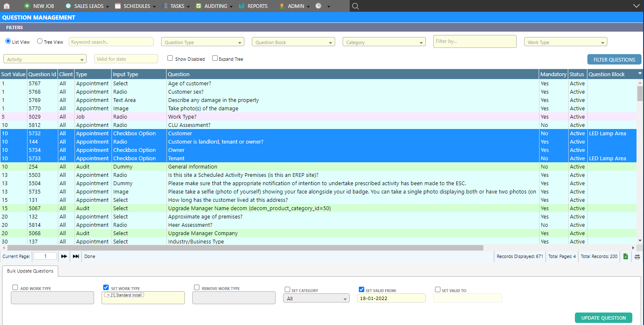Remove the Standard Install work type tag

pos(108,295)
